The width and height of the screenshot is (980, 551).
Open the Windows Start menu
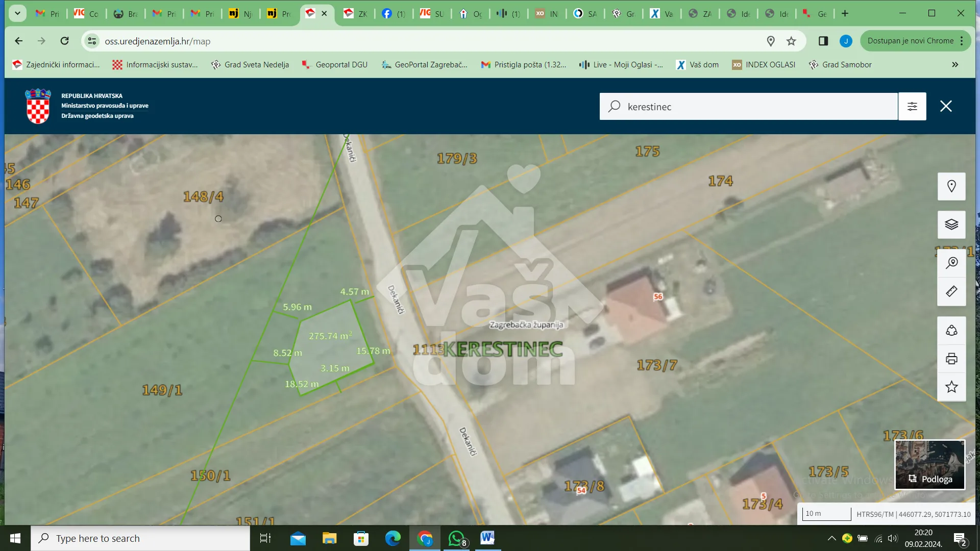click(15, 538)
